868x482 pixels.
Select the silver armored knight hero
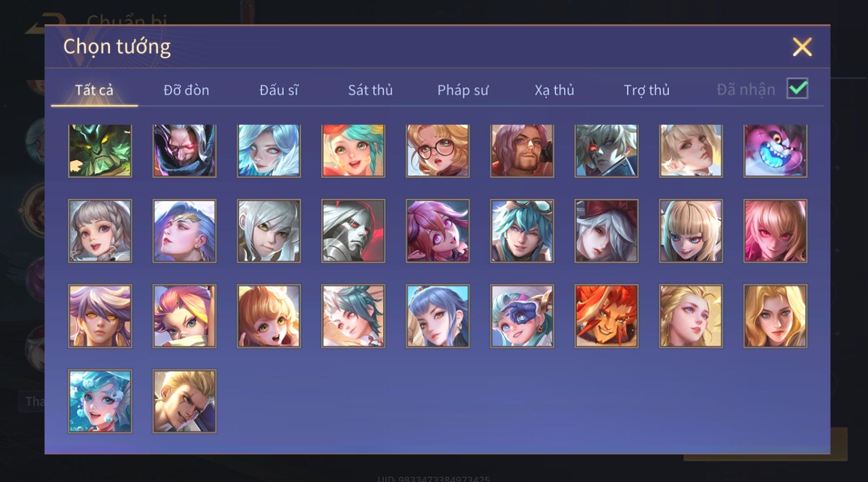[x=353, y=231]
